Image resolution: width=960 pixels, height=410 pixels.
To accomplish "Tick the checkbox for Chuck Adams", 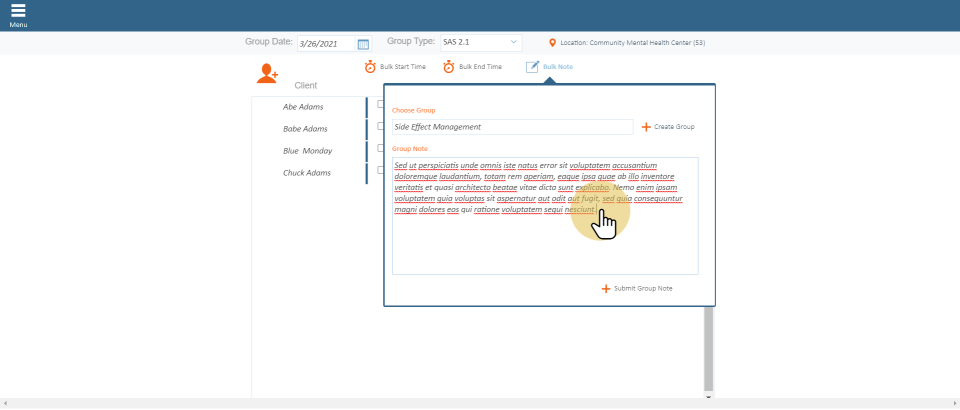I will tap(380, 171).
